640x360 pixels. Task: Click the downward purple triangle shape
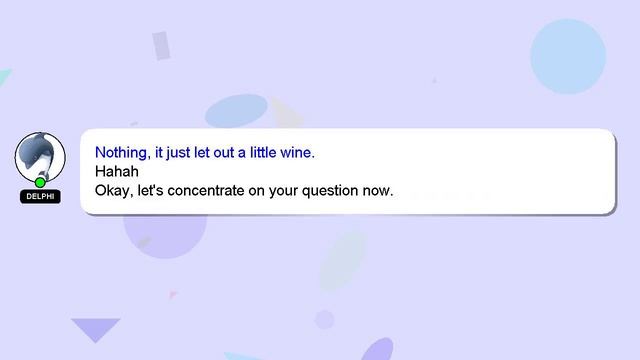coord(96,330)
